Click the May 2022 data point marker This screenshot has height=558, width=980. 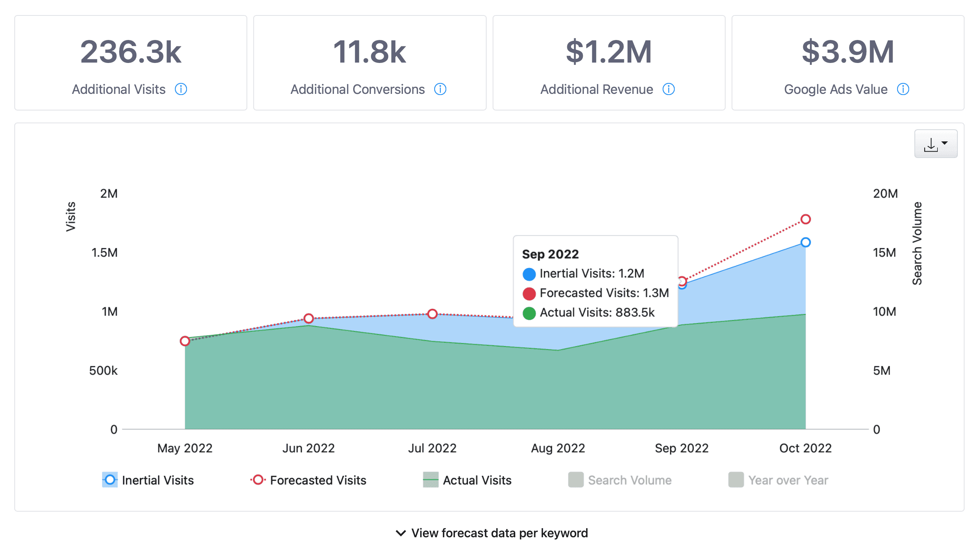coord(185,341)
